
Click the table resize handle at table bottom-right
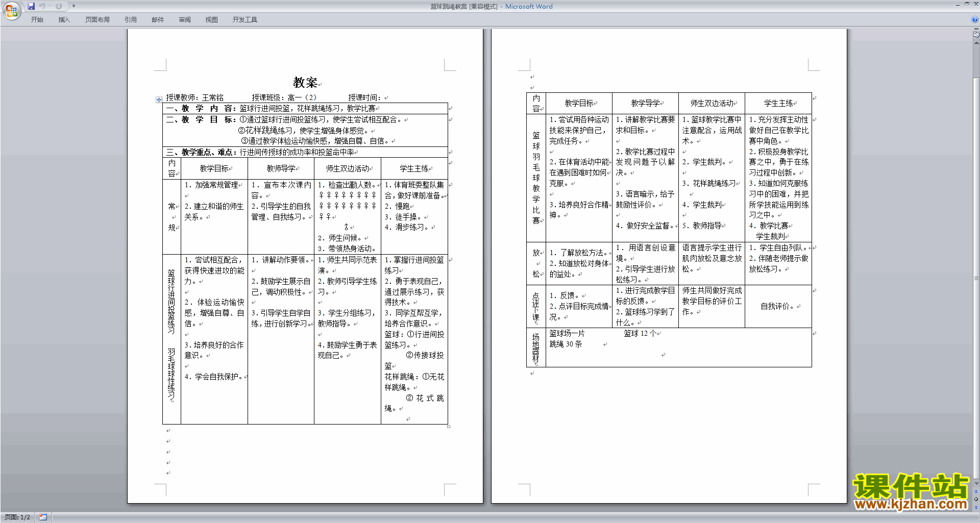coord(449,427)
